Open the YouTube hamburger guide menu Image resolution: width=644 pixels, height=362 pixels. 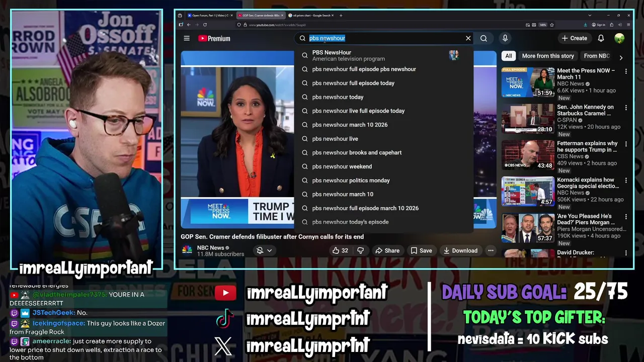187,38
